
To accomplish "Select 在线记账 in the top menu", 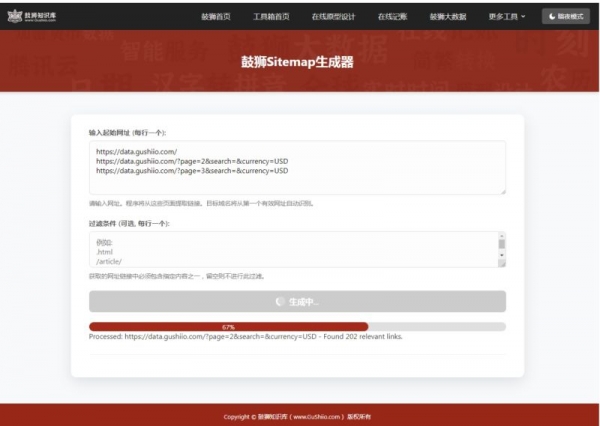I will [392, 16].
